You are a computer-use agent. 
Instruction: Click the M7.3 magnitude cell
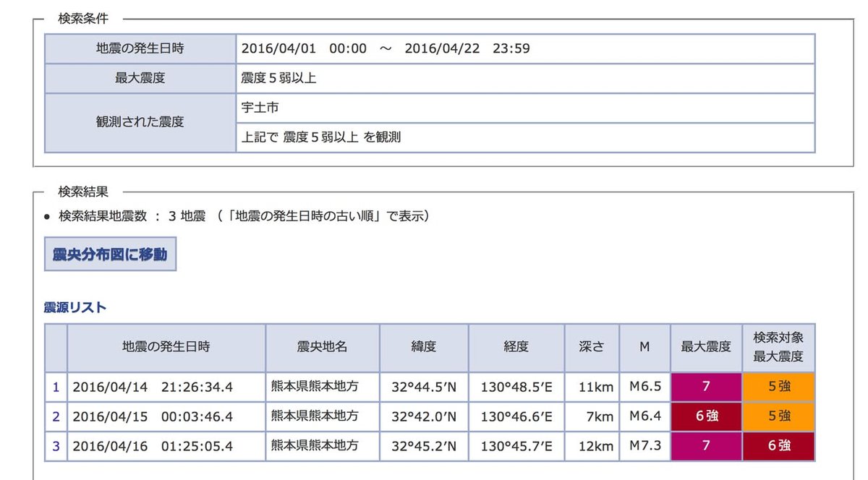(x=644, y=446)
